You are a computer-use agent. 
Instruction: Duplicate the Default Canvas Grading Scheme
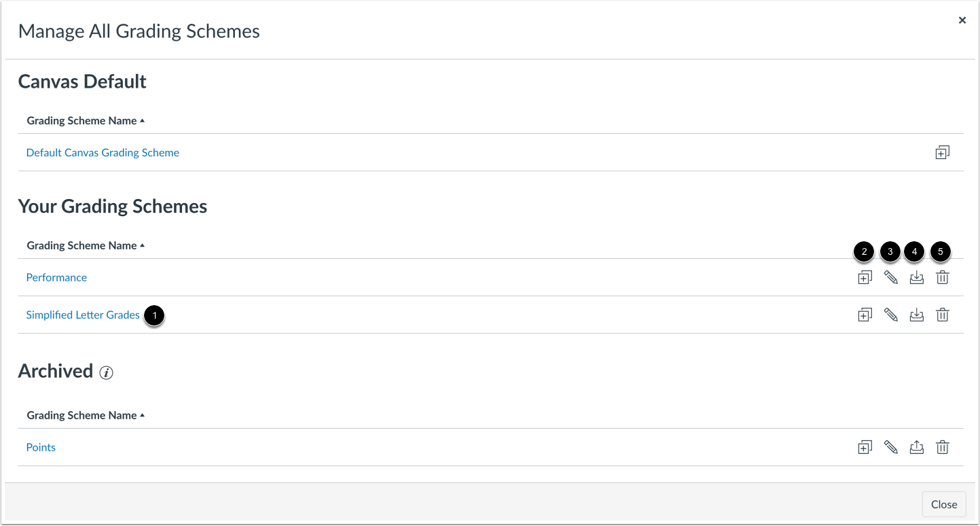pyautogui.click(x=942, y=153)
